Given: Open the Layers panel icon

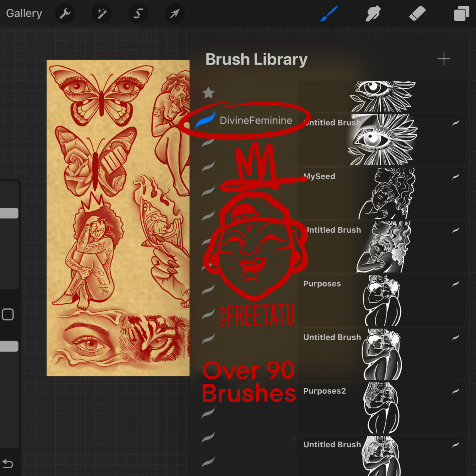Looking at the screenshot, I should click(x=461, y=13).
